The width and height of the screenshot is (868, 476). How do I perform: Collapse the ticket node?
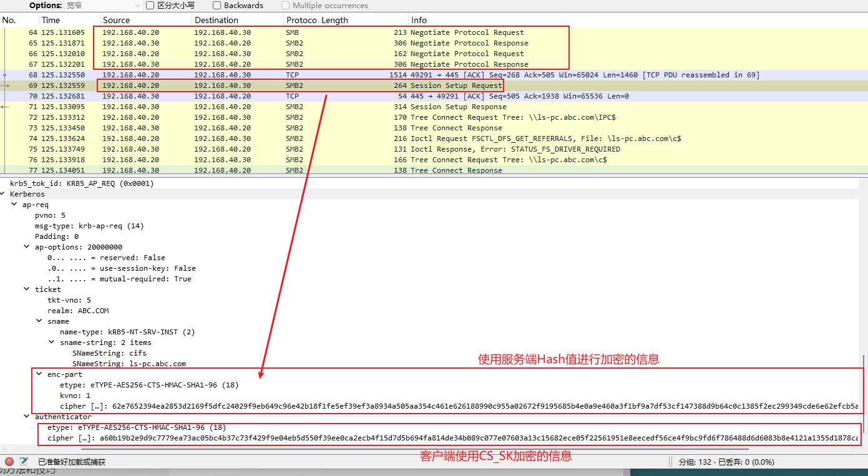(x=27, y=289)
